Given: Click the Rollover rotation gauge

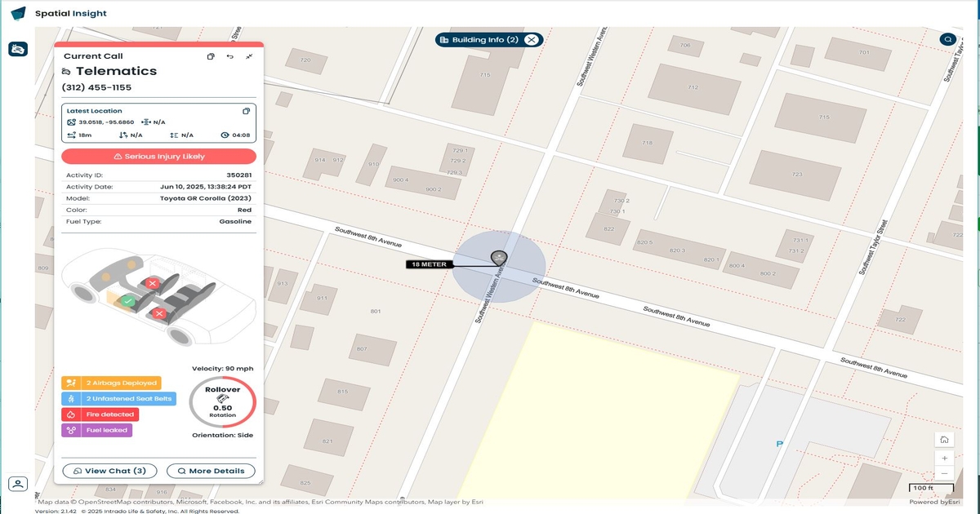Looking at the screenshot, I should pyautogui.click(x=222, y=401).
